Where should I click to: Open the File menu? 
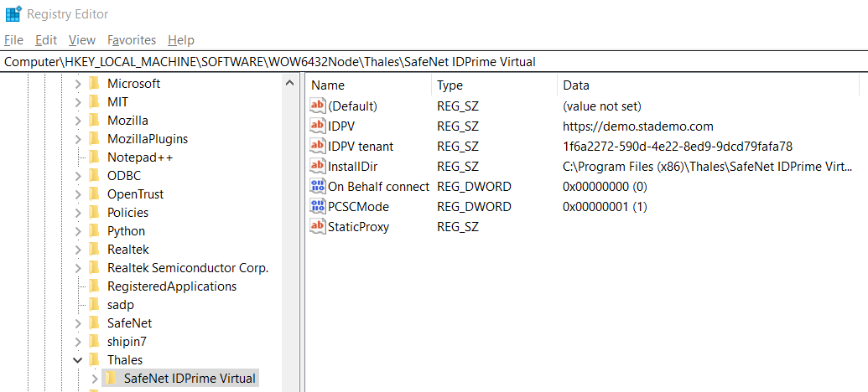(x=13, y=40)
